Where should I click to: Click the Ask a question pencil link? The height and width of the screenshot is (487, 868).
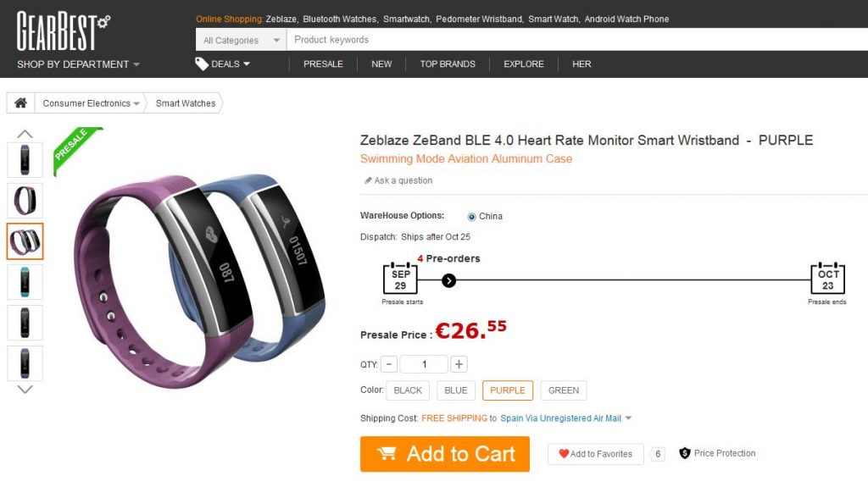398,180
